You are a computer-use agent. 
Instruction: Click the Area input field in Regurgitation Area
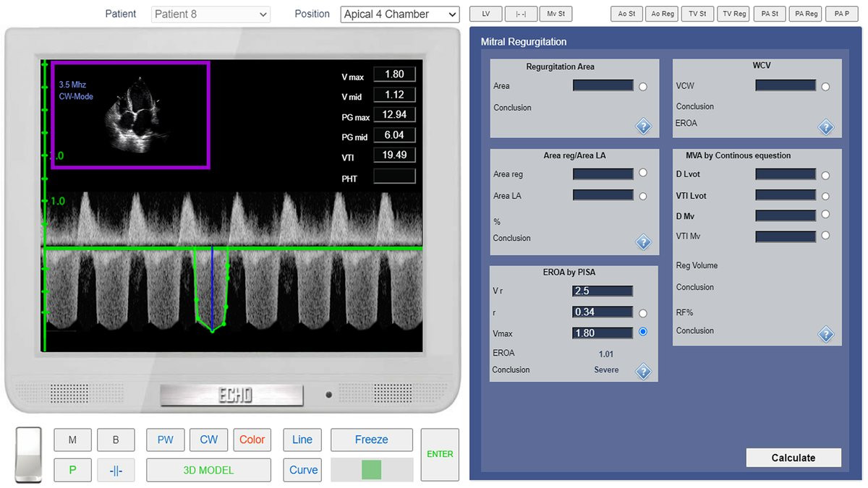[603, 85]
